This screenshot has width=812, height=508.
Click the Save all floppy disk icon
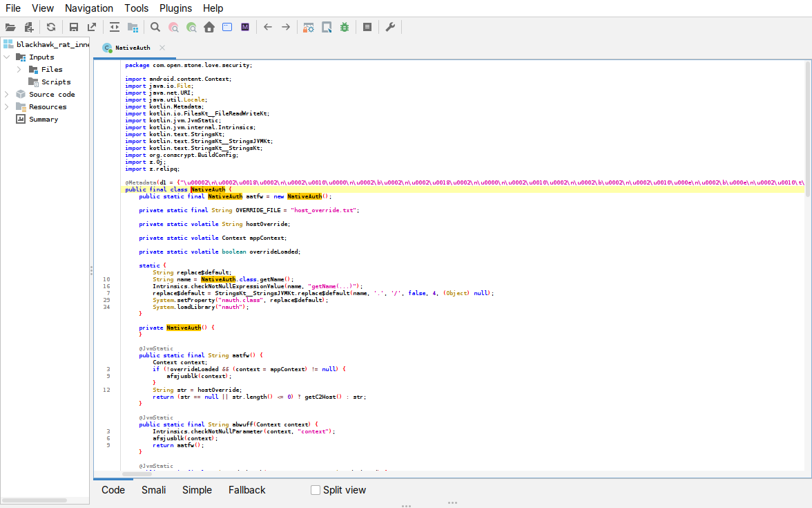[73, 28]
